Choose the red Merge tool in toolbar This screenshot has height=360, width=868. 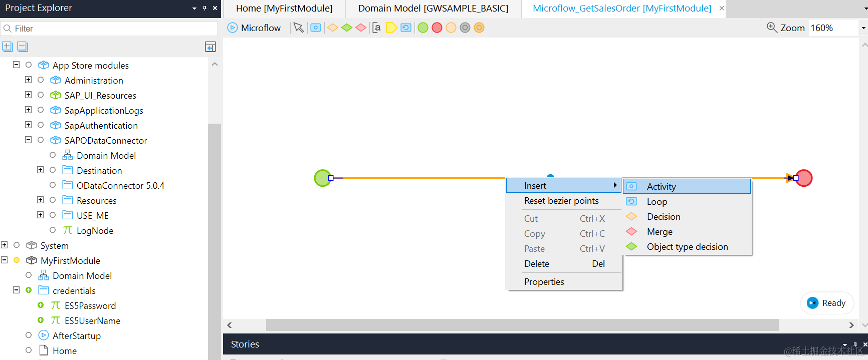point(361,28)
